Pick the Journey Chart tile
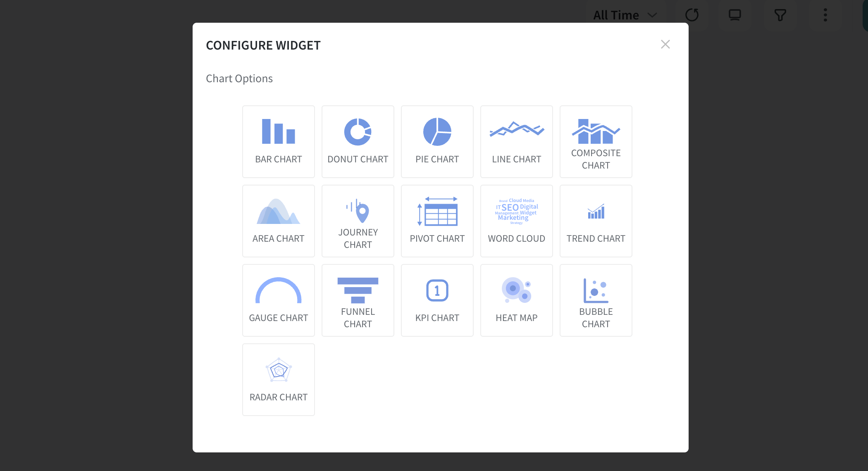This screenshot has width=868, height=471. [x=358, y=221]
